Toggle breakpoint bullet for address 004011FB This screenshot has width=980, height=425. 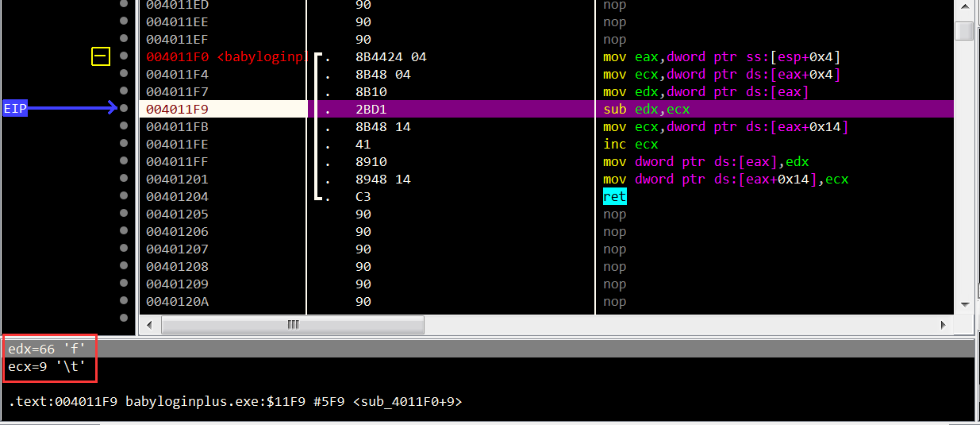click(123, 126)
